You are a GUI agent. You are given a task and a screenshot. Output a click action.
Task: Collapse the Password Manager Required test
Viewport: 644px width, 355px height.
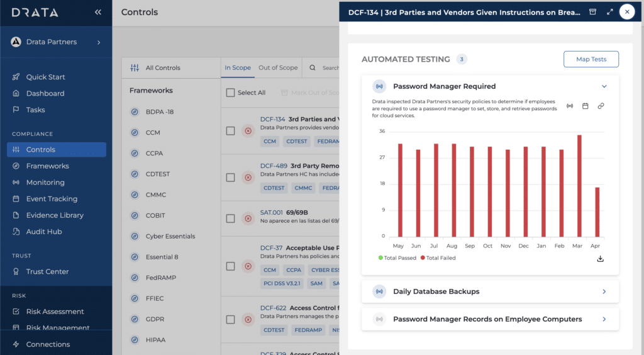pos(604,86)
